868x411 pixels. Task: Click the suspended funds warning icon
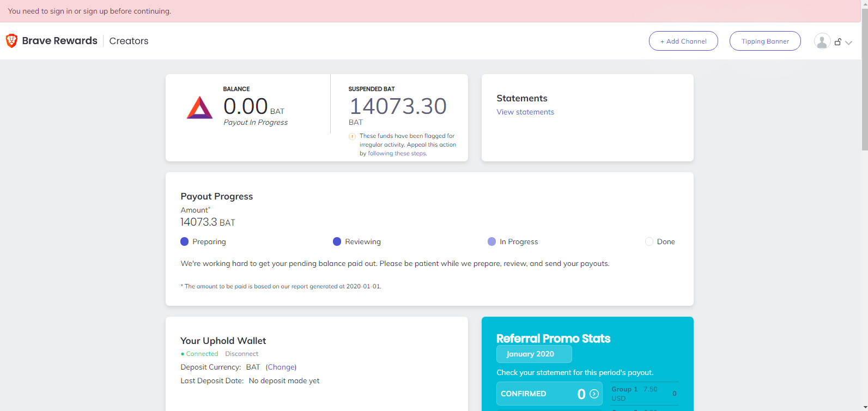[352, 136]
